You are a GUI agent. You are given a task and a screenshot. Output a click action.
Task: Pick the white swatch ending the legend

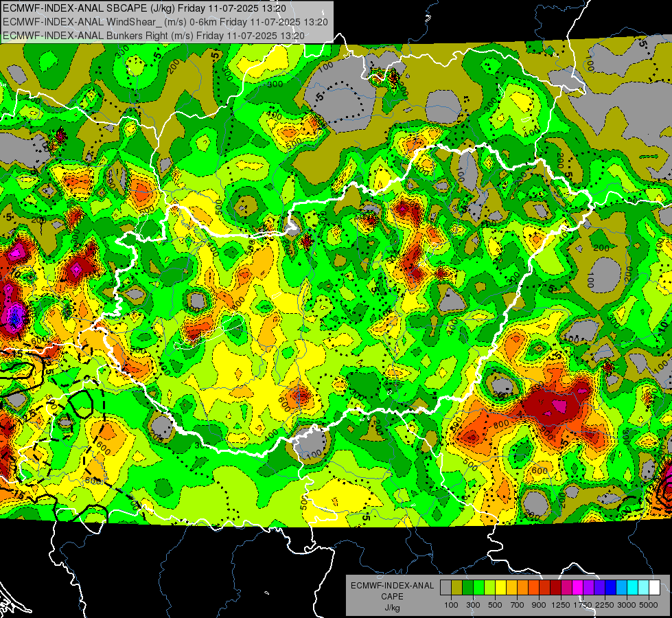655,587
